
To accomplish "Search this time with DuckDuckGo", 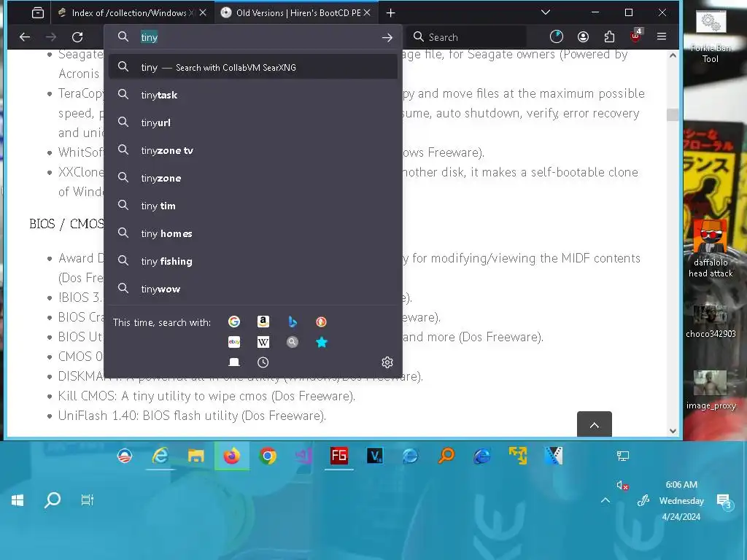I will click(x=321, y=322).
